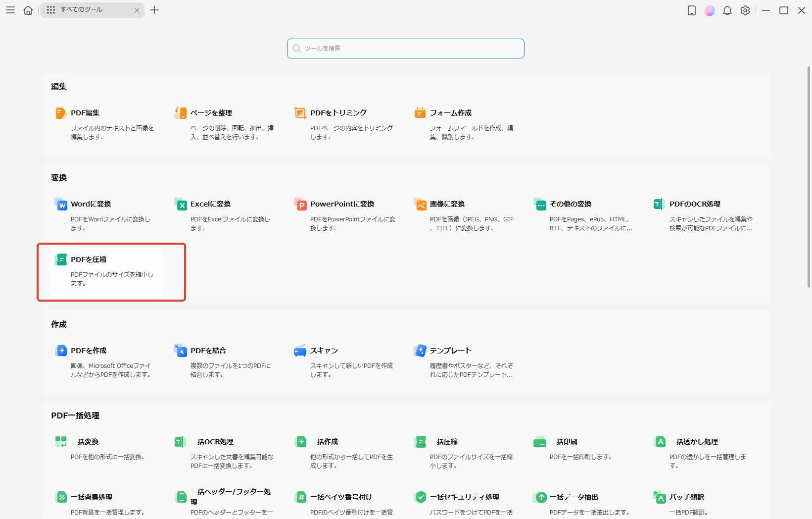Viewport: 812px width, 519px height.
Task: Launch PowerPointに変換 conversion
Action: pos(342,204)
